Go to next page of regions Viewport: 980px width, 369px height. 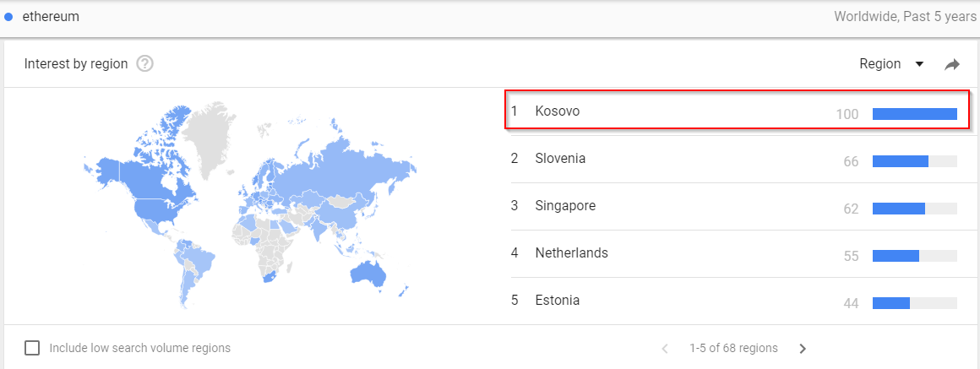coord(803,349)
